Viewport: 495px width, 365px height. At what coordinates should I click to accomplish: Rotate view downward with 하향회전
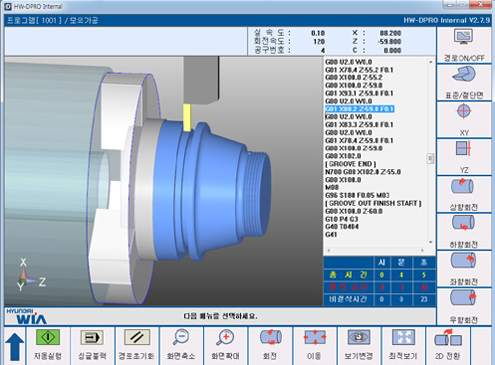(463, 223)
